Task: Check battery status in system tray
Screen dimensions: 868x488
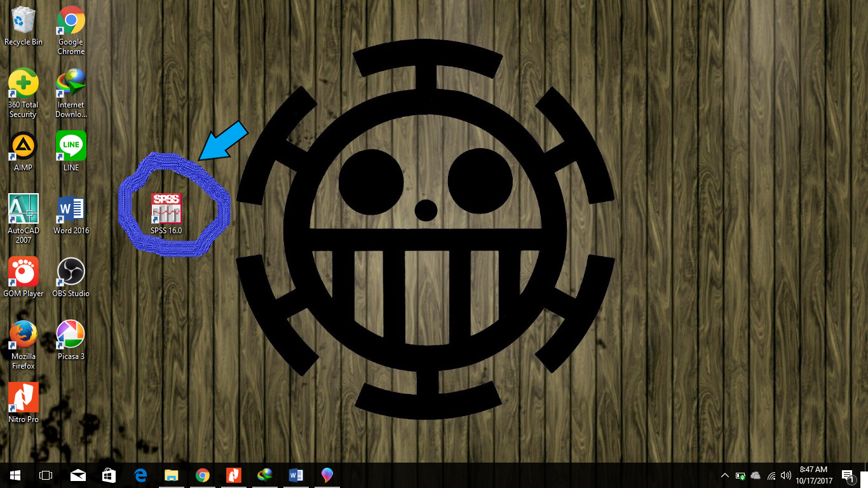Action: coord(740,475)
